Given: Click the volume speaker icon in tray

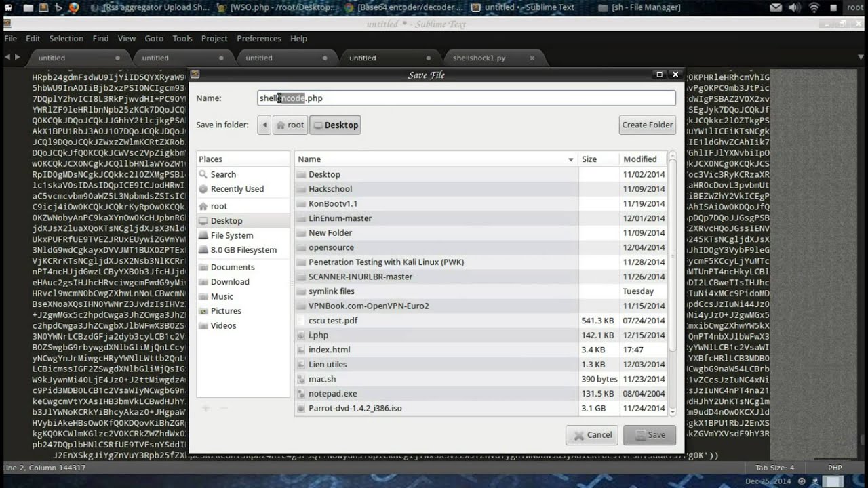Looking at the screenshot, I should point(795,7).
